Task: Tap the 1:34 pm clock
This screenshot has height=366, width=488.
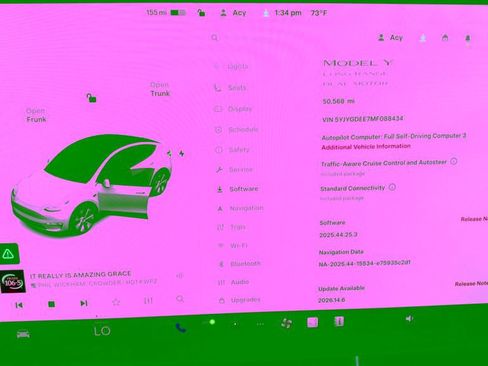Action: [x=288, y=13]
